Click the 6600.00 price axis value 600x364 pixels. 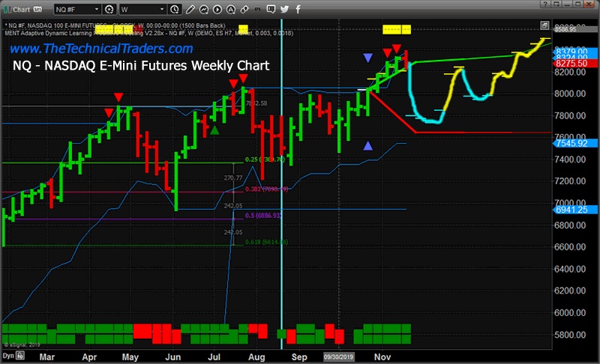[570, 247]
